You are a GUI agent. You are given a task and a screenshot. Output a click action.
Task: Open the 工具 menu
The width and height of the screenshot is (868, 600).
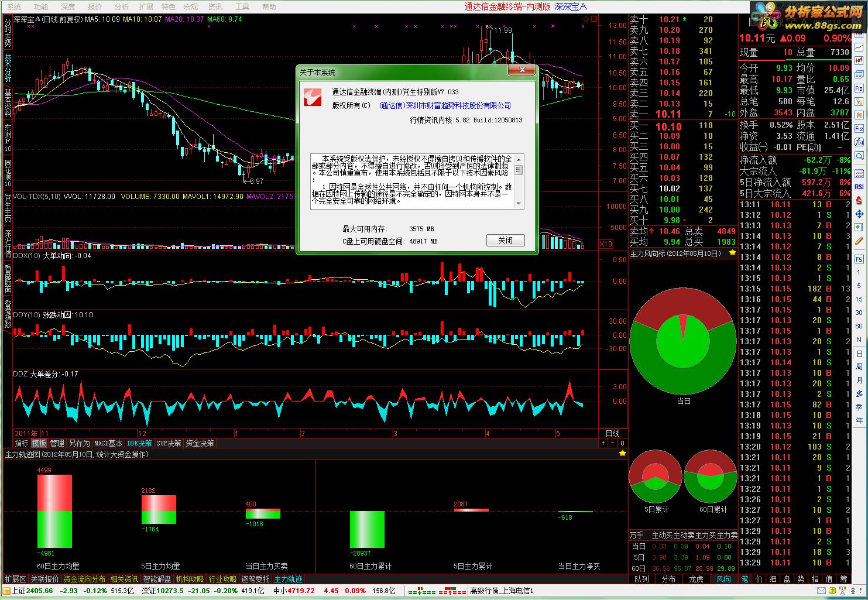(x=242, y=7)
